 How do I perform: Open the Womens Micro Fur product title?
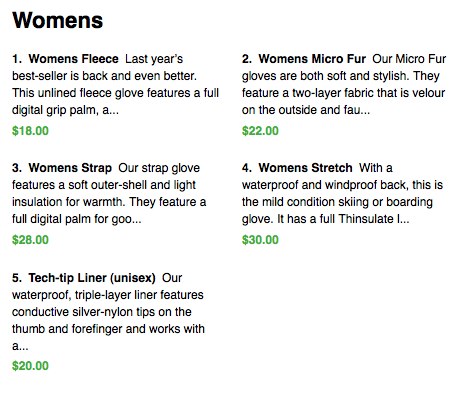312,59
